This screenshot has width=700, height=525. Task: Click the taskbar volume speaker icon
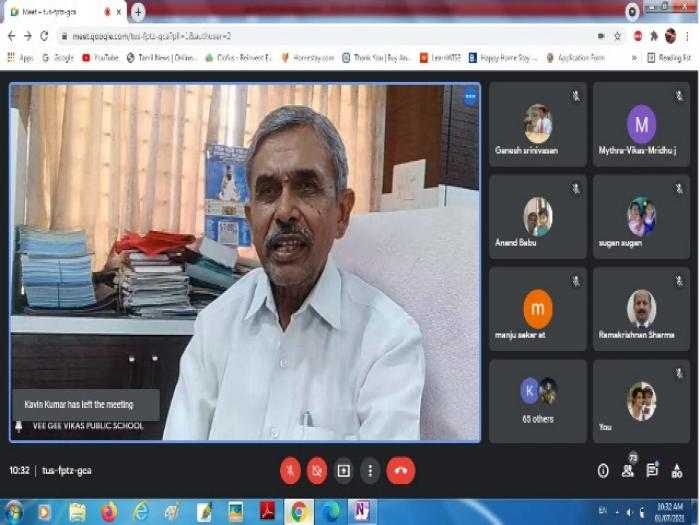629,512
